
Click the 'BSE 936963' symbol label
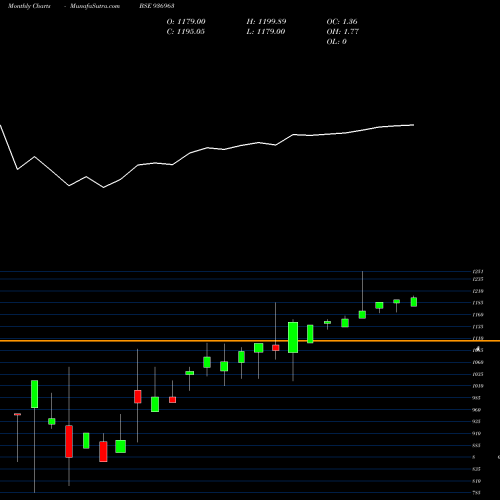[157, 6]
